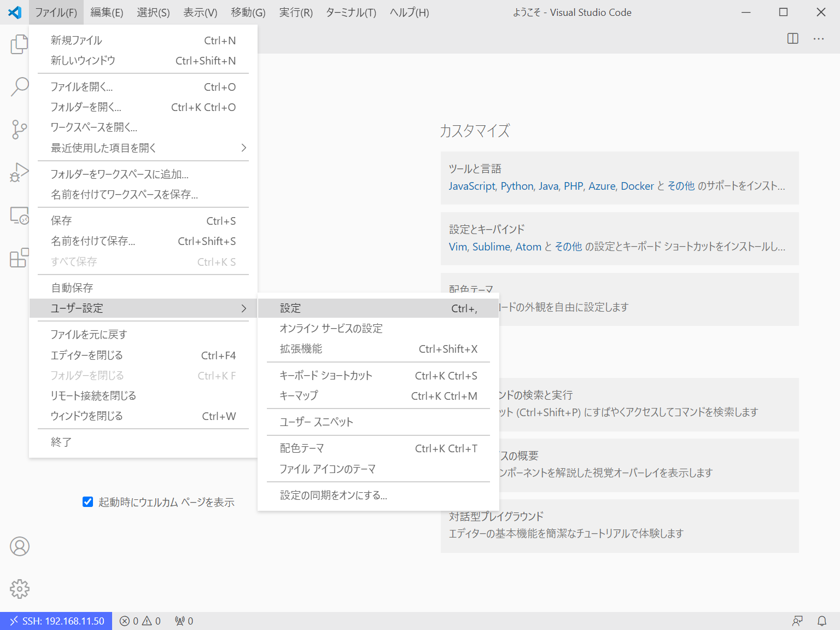
Task: Open the 実行(R) menu
Action: coord(296,12)
